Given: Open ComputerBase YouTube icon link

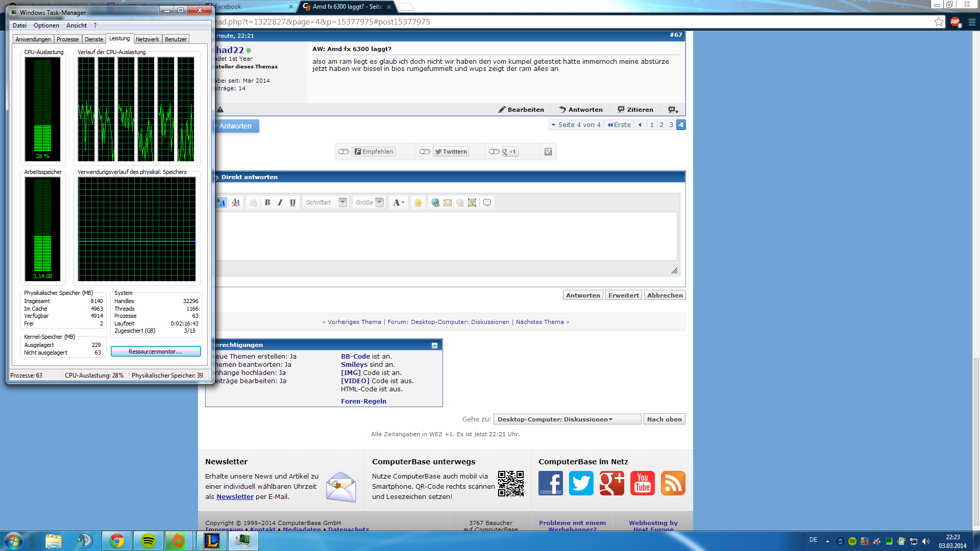Looking at the screenshot, I should click(642, 483).
